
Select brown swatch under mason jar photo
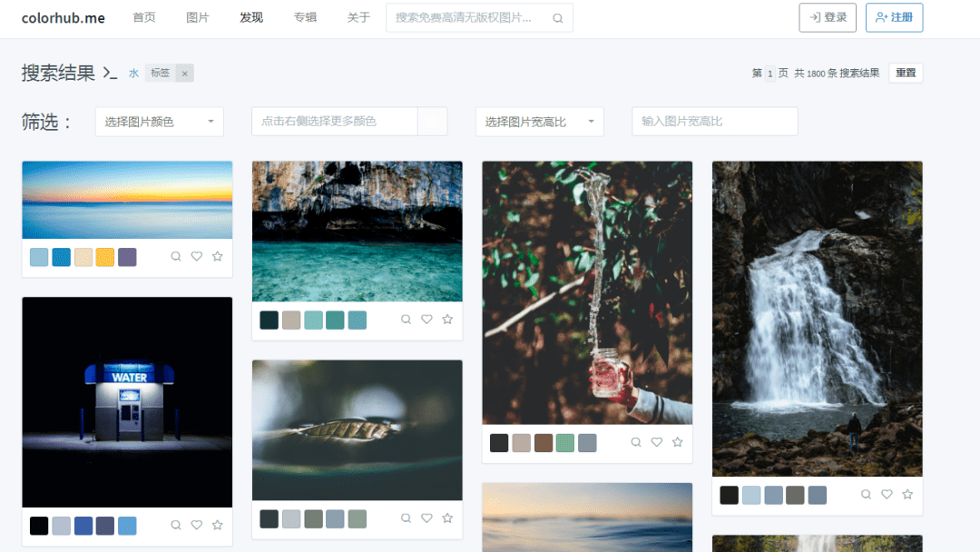(544, 443)
